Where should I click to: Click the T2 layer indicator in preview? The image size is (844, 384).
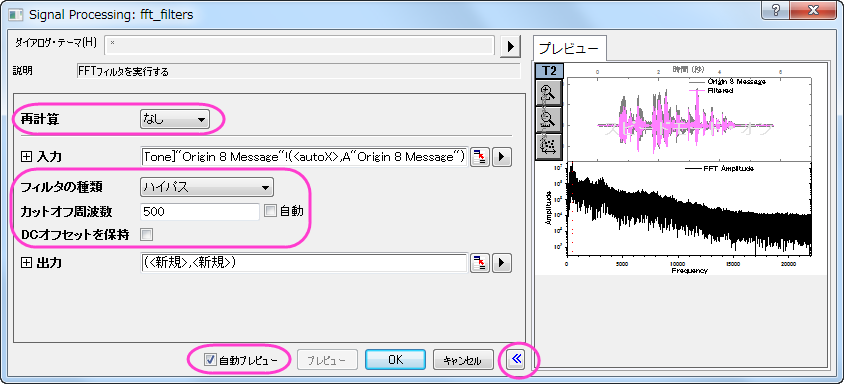549,71
